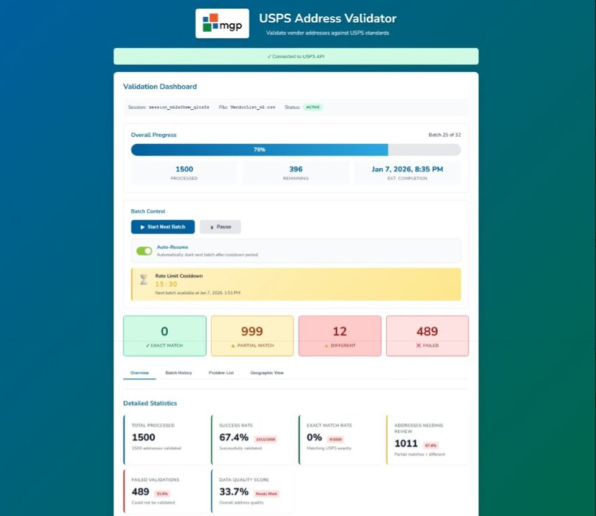Click the warning triangle beside Partial Match
596x516 pixels.
coord(233,346)
